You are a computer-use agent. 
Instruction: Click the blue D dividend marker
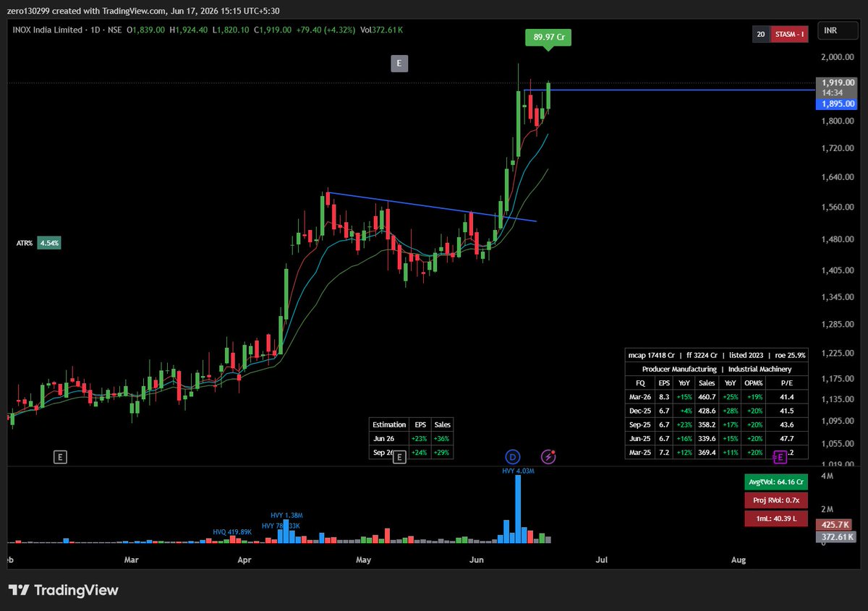513,456
